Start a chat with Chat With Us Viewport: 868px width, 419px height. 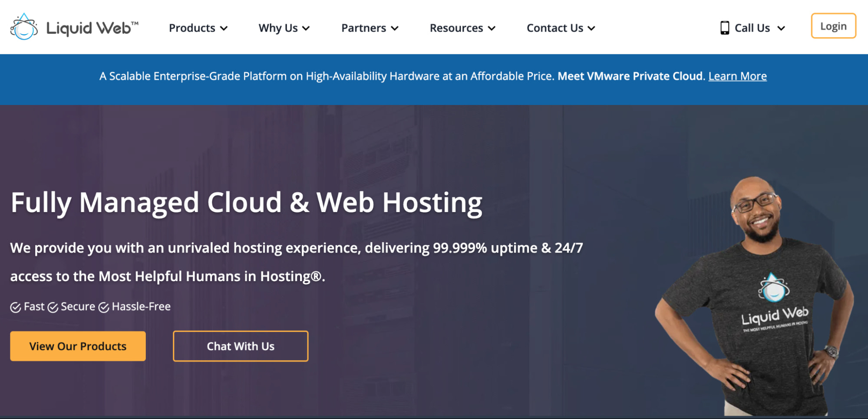241,346
